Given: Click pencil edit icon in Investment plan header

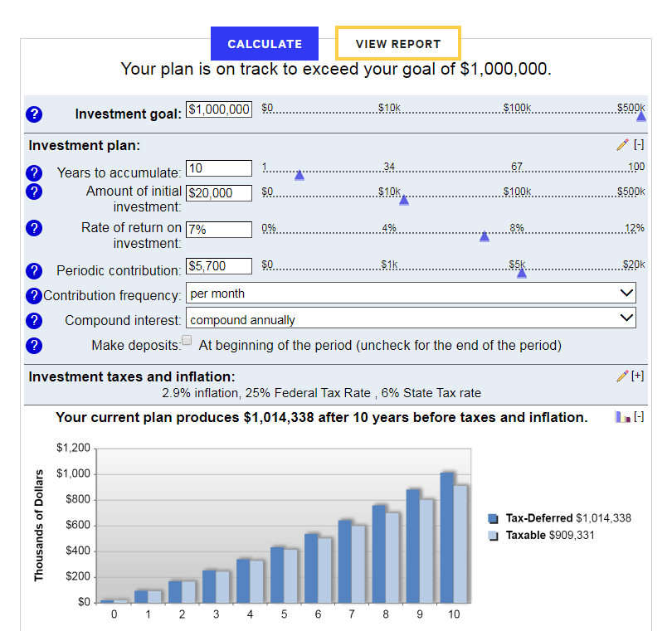Looking at the screenshot, I should tap(623, 145).
